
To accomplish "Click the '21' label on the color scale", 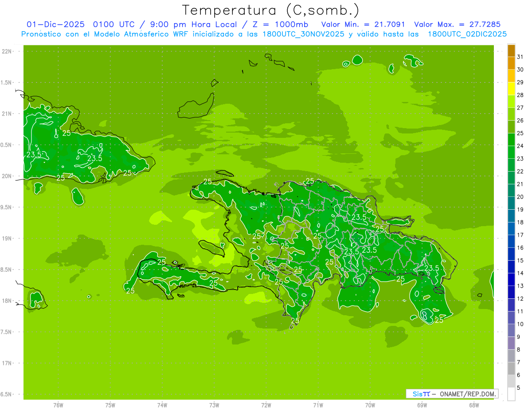I will [520, 184].
